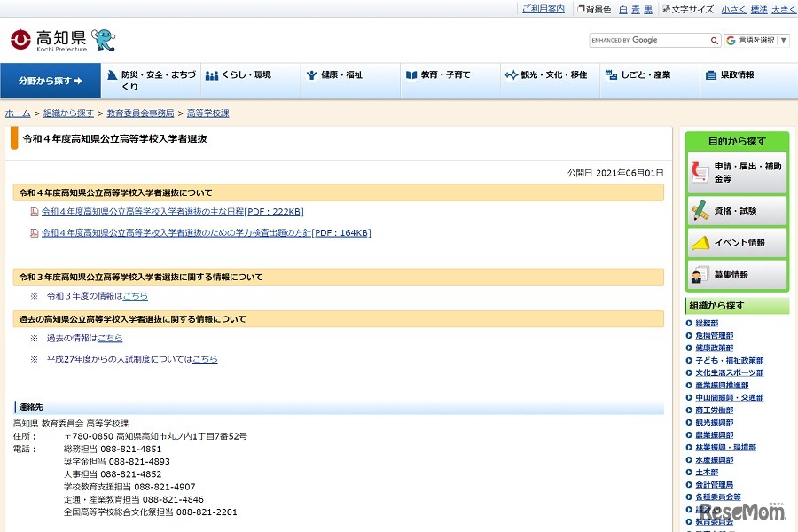Viewport: 798px width, 532px height.
Task: Expand the 分野から探す menu
Action: tap(49, 80)
